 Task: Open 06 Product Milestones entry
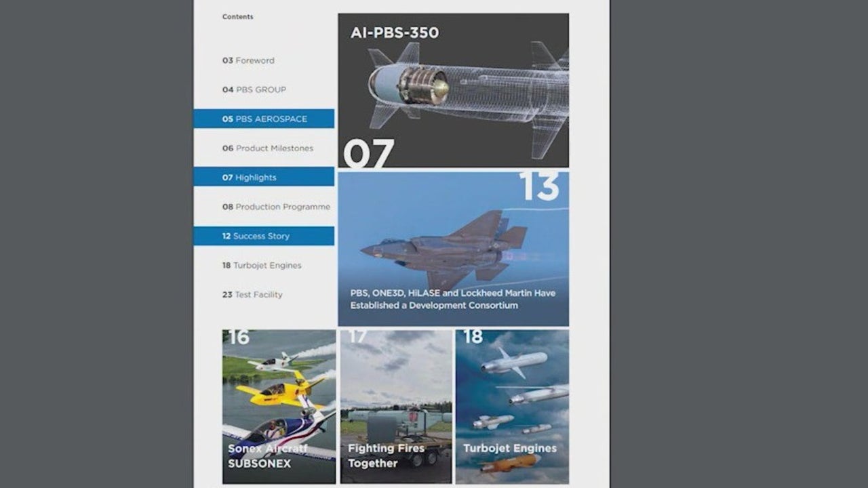[268, 148]
